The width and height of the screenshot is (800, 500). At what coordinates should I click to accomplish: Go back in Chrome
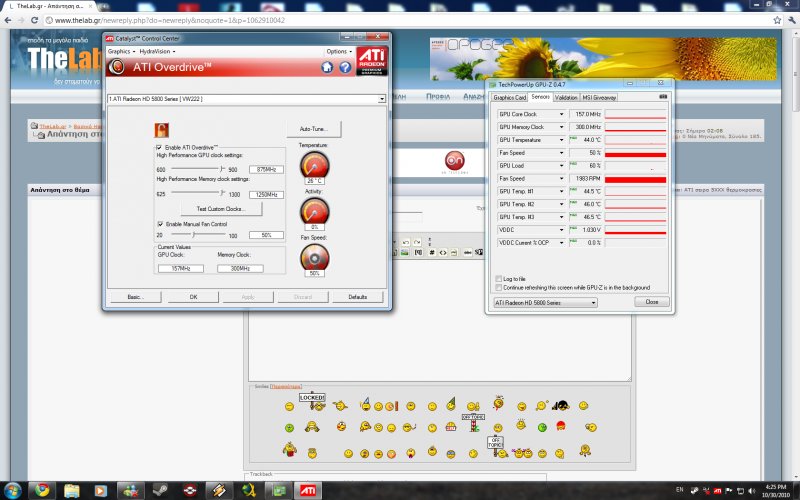click(x=8, y=20)
